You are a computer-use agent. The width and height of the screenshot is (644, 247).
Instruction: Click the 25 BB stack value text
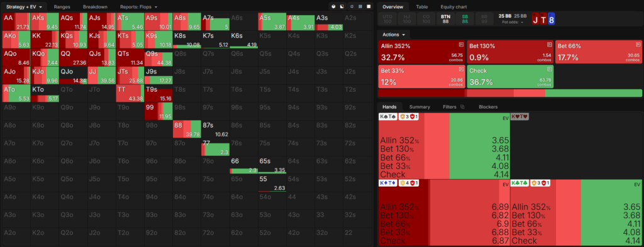coord(504,16)
